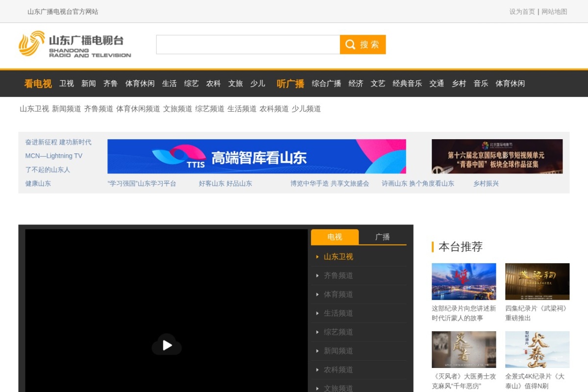
Task: Open the 奋进新征程 建功新时代 link
Action: (58, 142)
